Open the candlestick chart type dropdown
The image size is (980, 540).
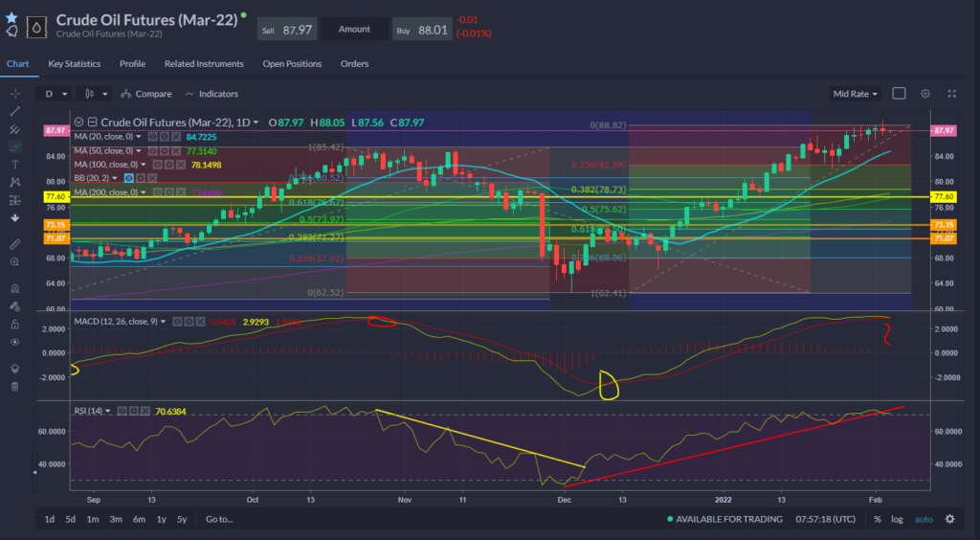pyautogui.click(x=93, y=94)
